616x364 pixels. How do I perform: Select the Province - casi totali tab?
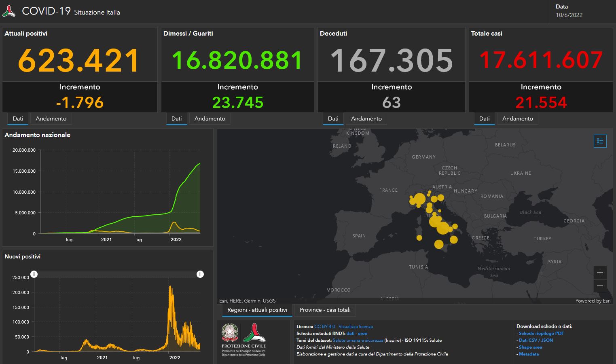(325, 310)
